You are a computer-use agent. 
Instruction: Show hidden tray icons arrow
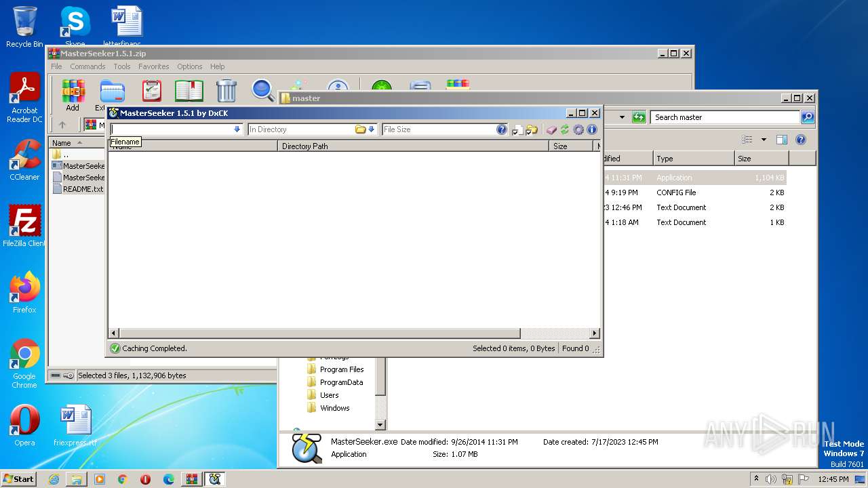click(x=757, y=479)
